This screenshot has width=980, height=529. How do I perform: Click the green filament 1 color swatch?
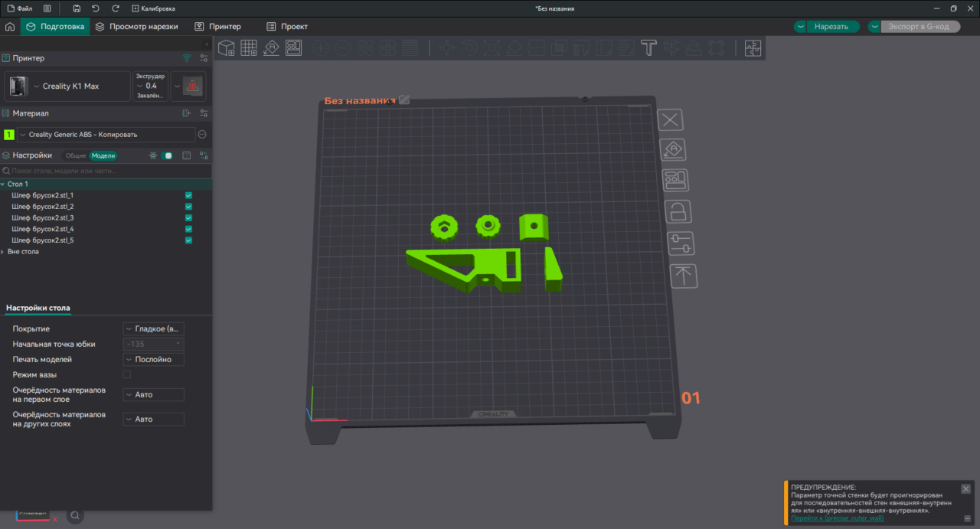pos(9,135)
